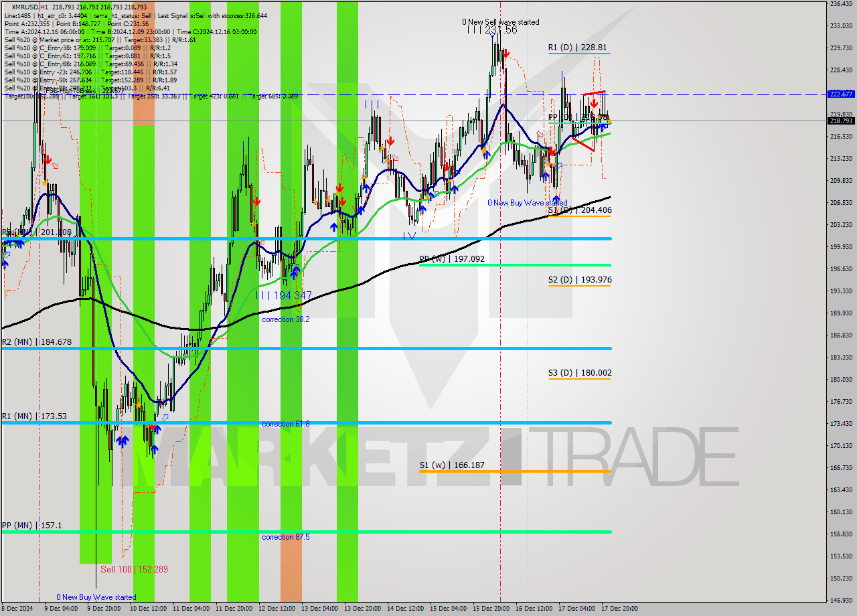Select the 'S1 (D) | 204.406' label
Screen dimensions: 857x616
point(580,210)
